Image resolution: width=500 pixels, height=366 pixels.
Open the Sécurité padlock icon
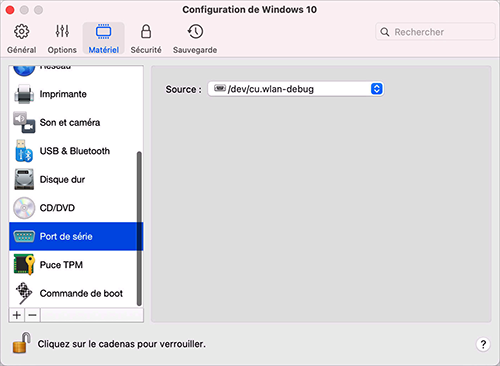tap(146, 31)
